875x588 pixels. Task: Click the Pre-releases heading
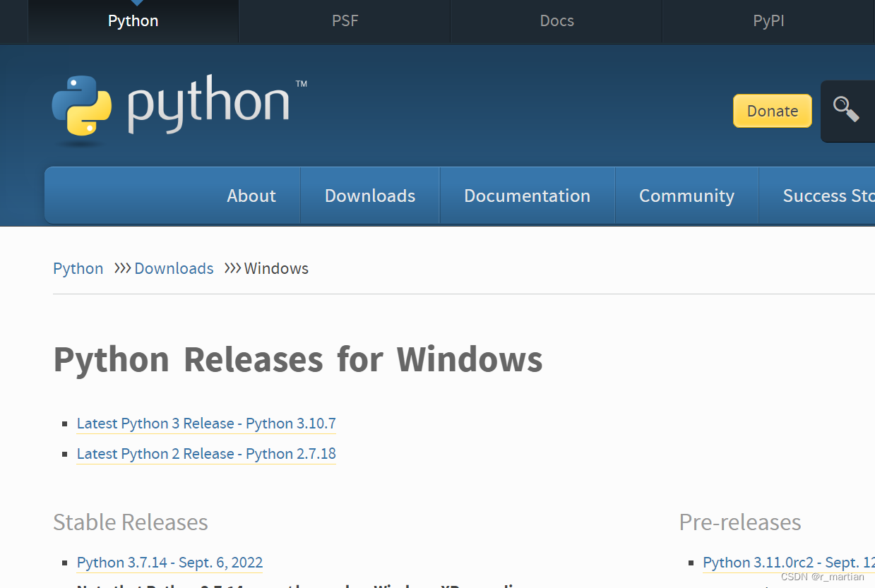click(x=739, y=522)
